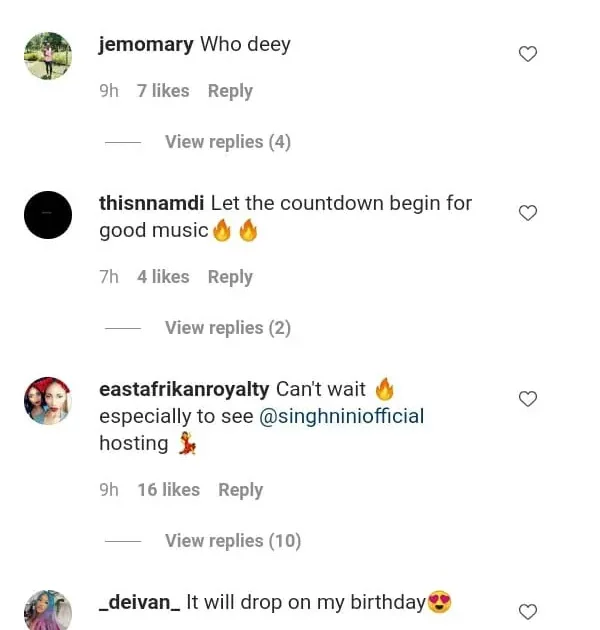Like thisnnamdi's comment with the heart

click(528, 212)
